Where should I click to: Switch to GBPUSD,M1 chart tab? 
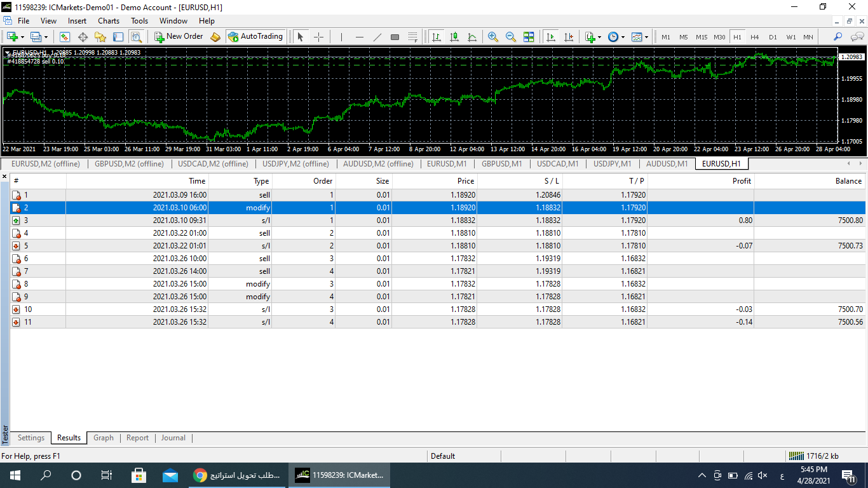click(502, 164)
